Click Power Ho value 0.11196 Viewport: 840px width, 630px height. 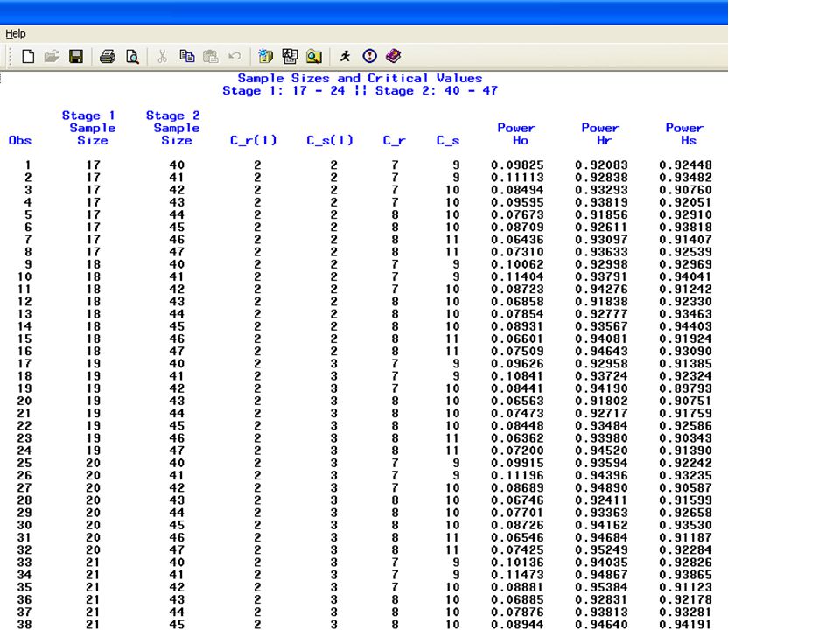[x=517, y=475]
